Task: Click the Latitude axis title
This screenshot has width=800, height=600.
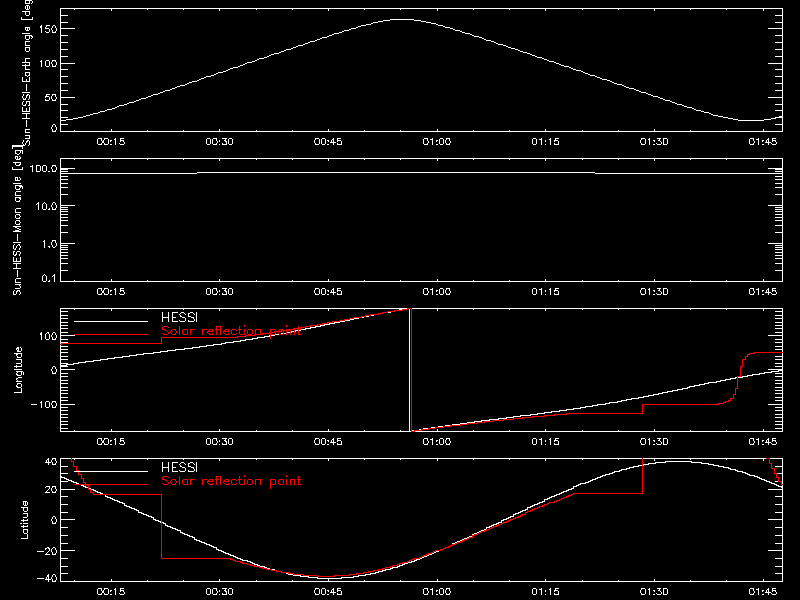Action: click(x=24, y=519)
